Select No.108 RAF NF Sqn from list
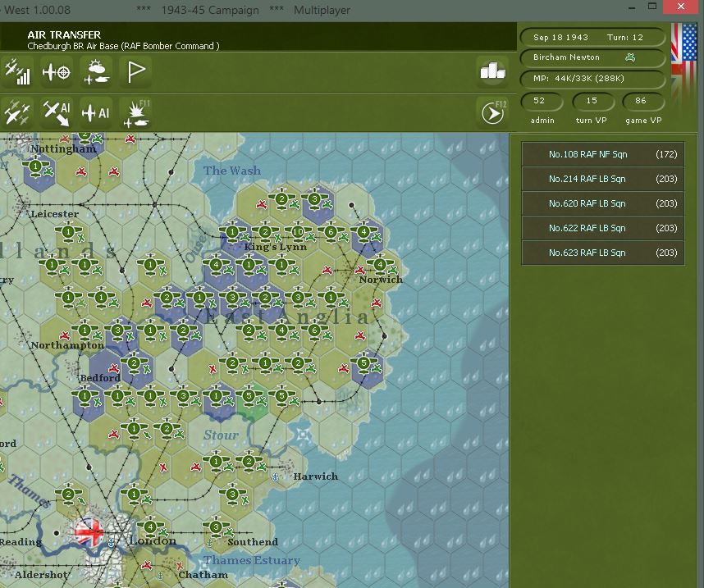Screen dimensions: 704x588 point(602,154)
